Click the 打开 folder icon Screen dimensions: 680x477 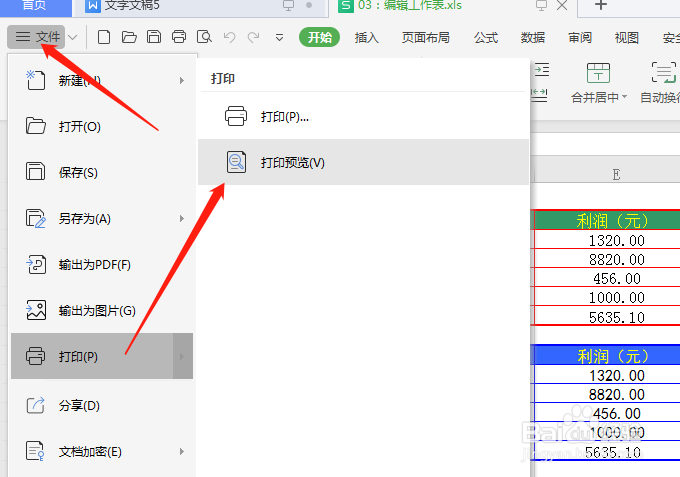pyautogui.click(x=36, y=126)
